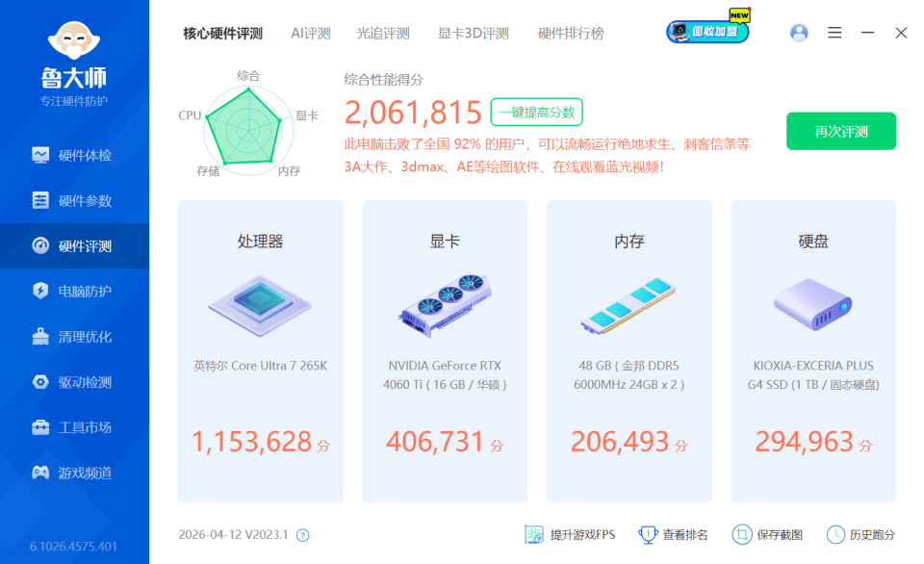Click the 再次评测 button
924x564 pixels.
[840, 130]
